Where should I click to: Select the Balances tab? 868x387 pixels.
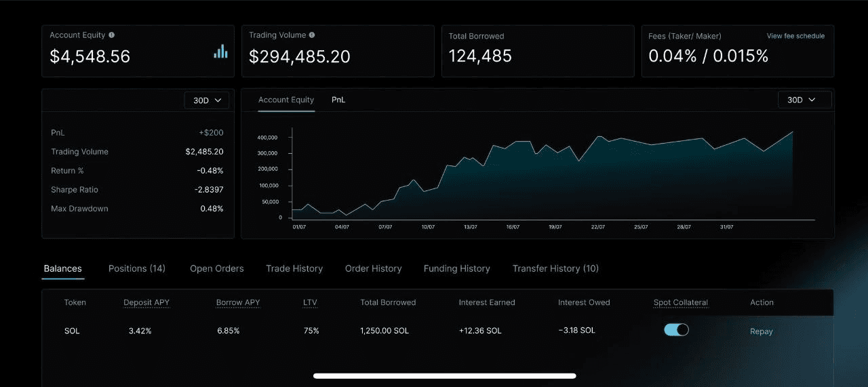(x=63, y=269)
